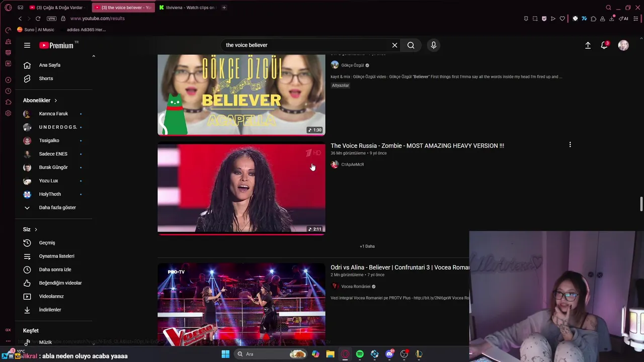Open СтАрАеМсЯ channel name

pos(352,164)
